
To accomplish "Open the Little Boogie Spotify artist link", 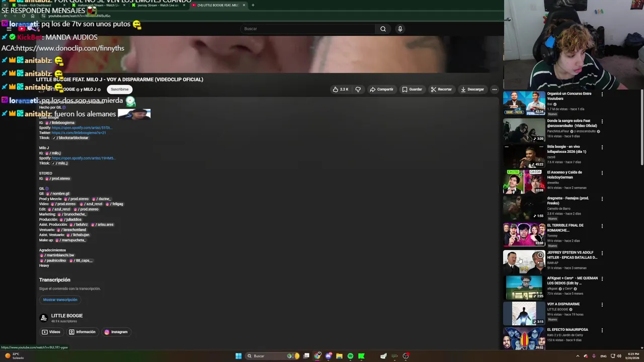I will point(82,128).
